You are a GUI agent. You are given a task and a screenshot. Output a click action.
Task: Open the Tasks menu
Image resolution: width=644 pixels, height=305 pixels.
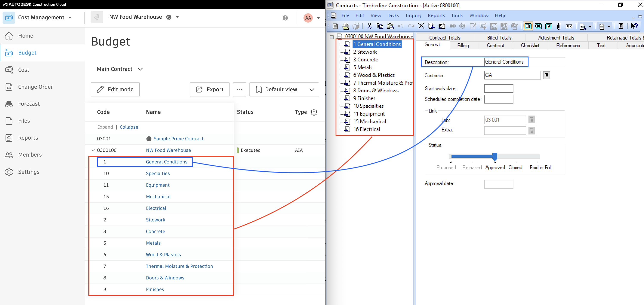click(x=393, y=15)
